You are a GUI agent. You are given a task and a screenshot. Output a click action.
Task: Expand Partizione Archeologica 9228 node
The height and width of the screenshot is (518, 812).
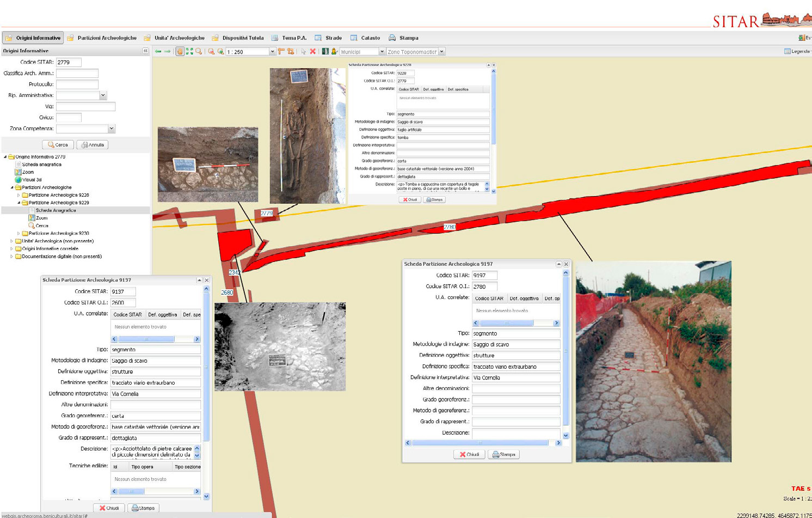point(19,195)
